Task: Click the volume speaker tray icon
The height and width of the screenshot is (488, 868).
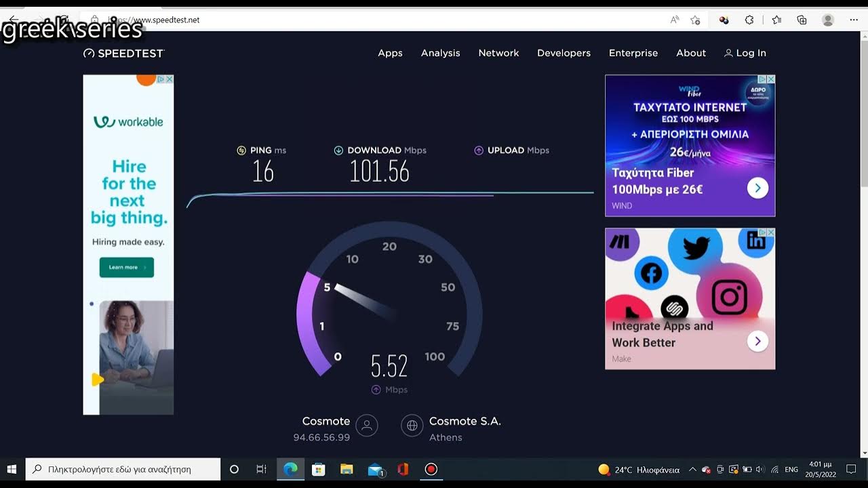Action: (759, 470)
